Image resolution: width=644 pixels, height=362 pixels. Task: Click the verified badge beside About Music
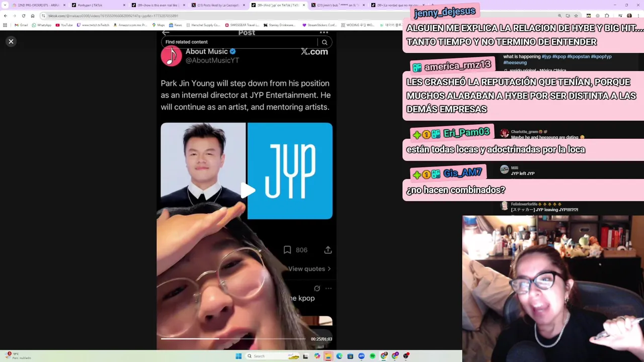[233, 51]
